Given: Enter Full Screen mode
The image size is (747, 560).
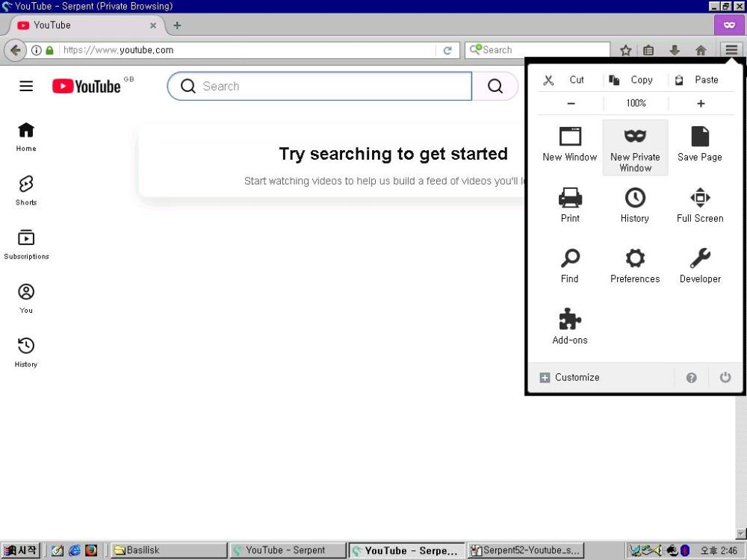Looking at the screenshot, I should click(x=699, y=205).
